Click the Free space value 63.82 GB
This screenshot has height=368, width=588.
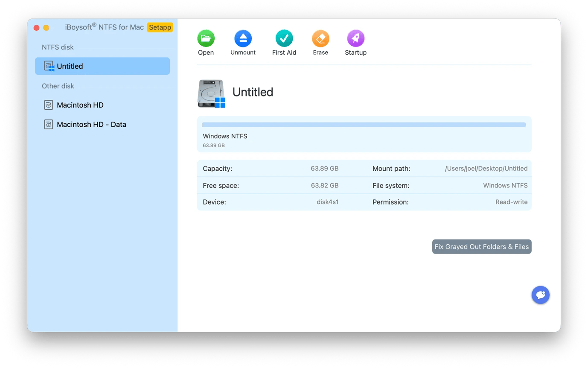click(x=324, y=185)
